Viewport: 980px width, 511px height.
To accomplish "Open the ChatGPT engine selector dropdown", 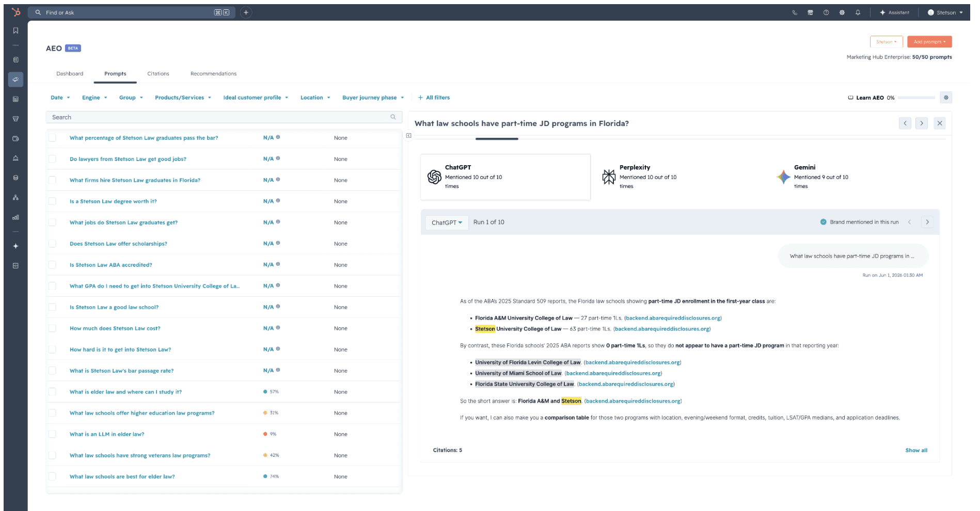I will coord(447,222).
